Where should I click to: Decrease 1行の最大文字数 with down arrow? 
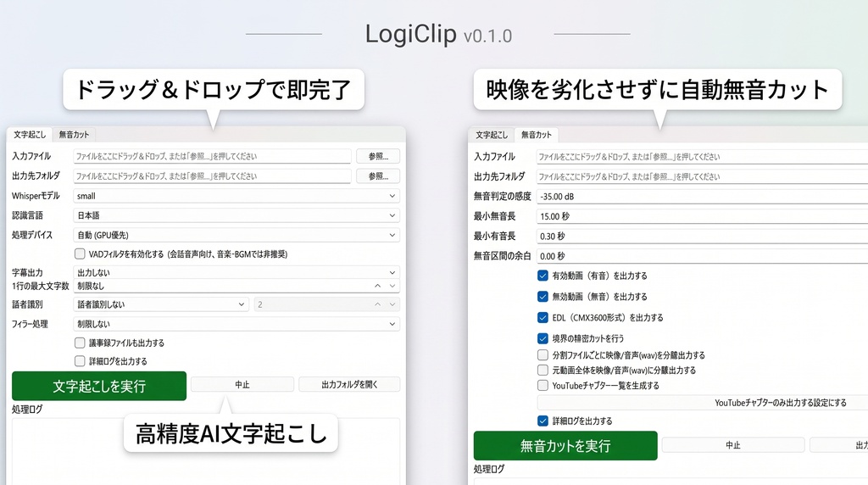click(392, 286)
